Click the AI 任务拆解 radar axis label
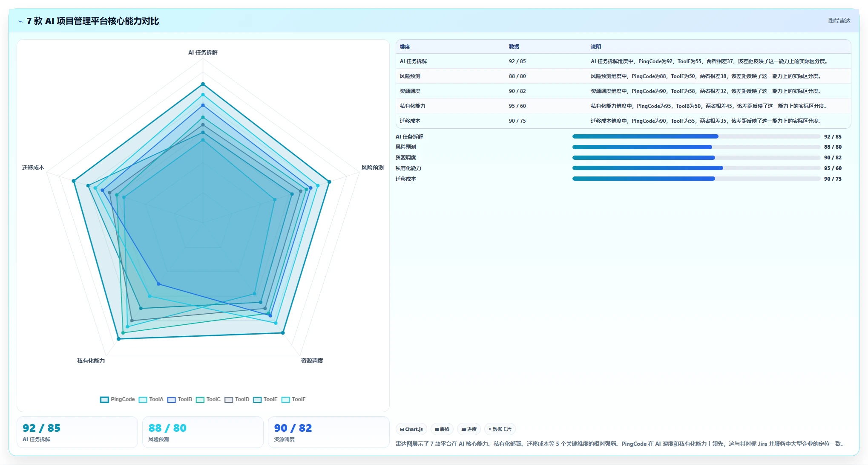868x465 pixels. 203,52
